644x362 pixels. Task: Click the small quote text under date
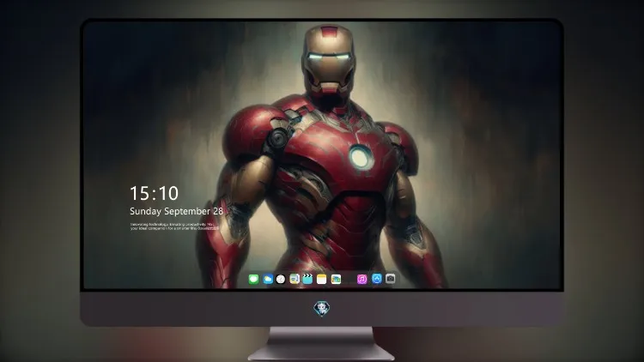point(174,226)
